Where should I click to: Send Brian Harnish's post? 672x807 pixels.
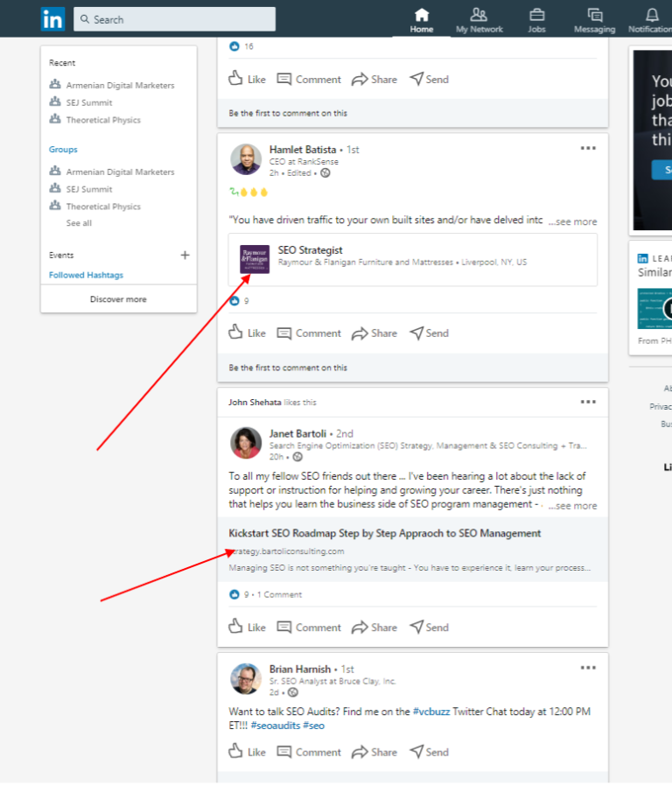(429, 752)
